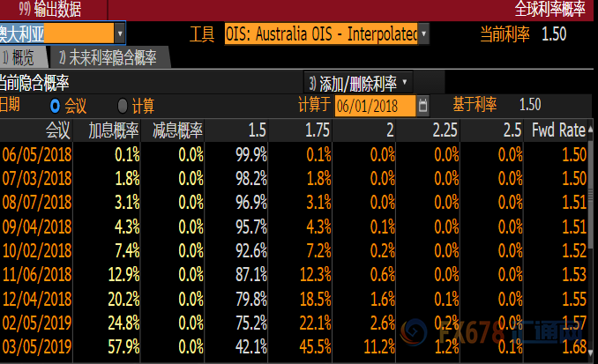Image resolution: width=598 pixels, height=364 pixels.
Task: Click the 会议 column header
Action: click(x=57, y=130)
